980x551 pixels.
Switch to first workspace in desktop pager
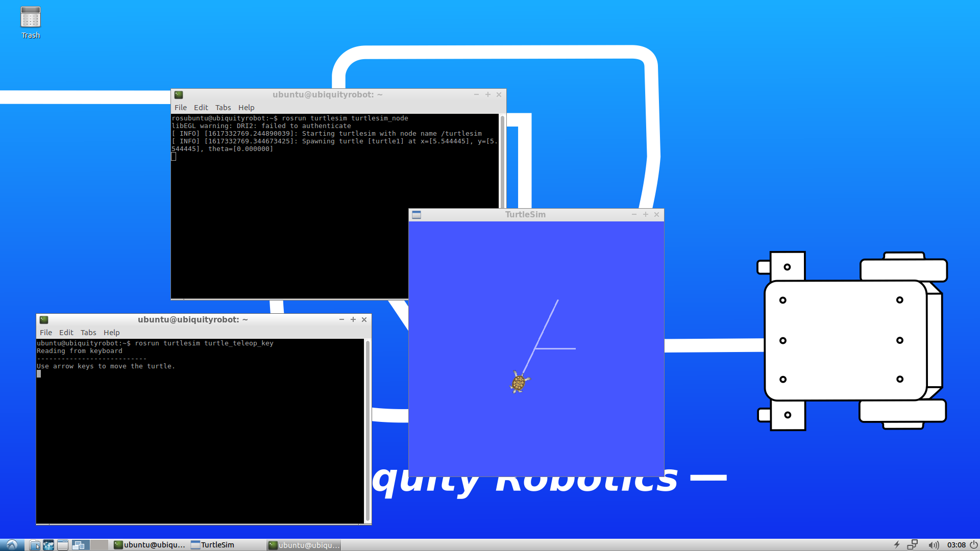81,545
